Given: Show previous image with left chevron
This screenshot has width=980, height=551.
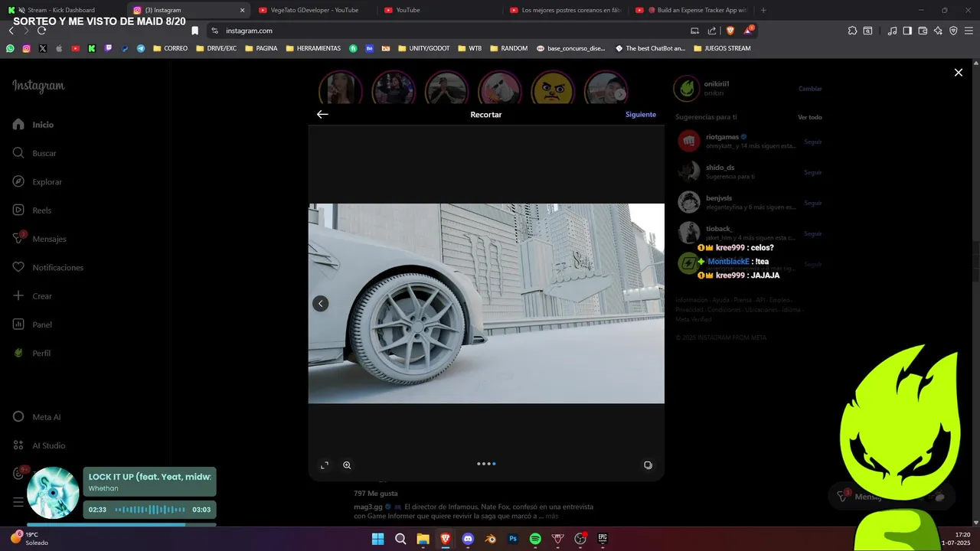Looking at the screenshot, I should point(321,304).
